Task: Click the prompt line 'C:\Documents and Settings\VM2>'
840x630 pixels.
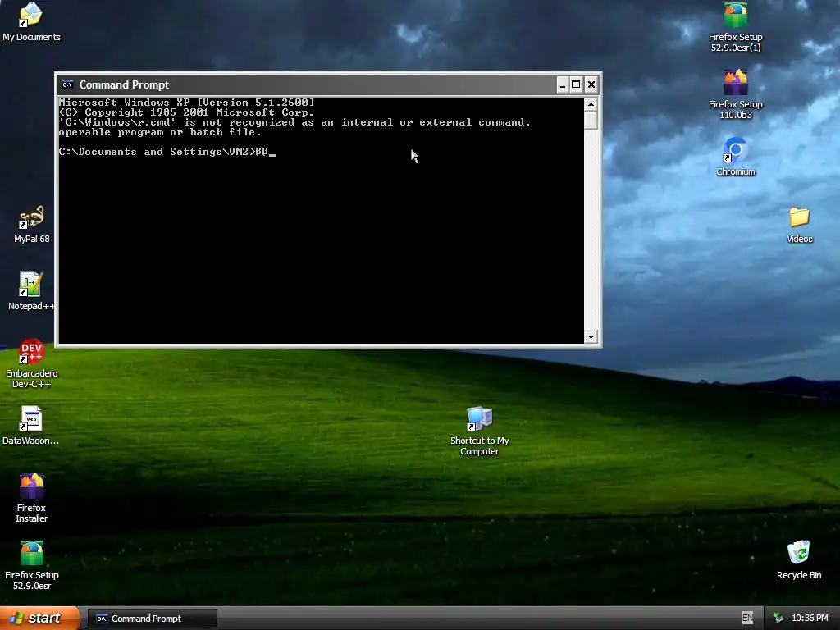Action: (155, 152)
